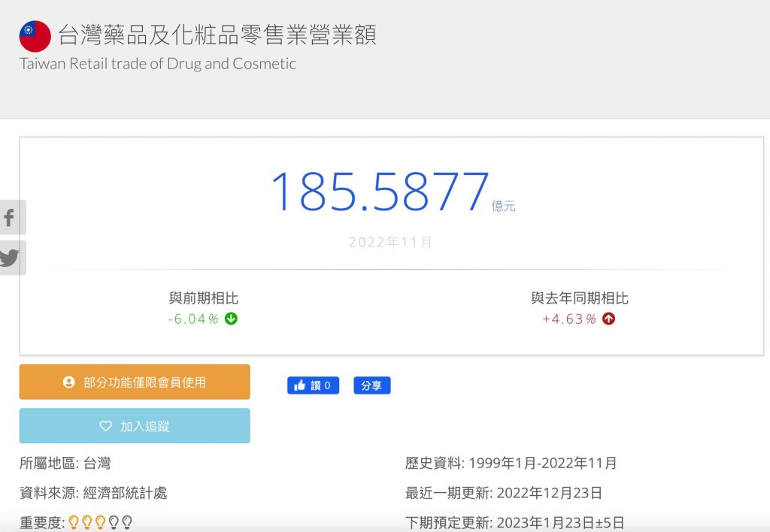770x532 pixels.
Task: Click the 台灣藥品及化粧品零售業營業額 title
Action: 217,35
